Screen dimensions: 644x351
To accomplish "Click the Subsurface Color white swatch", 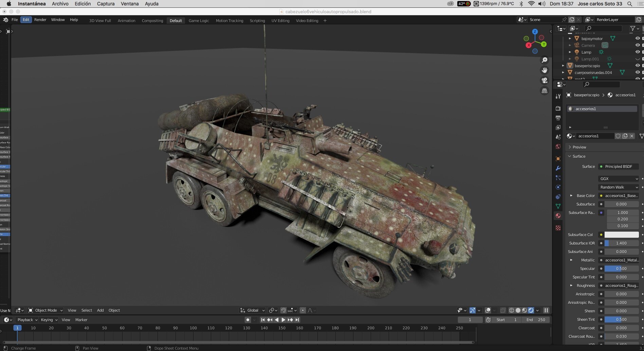I will pos(622,235).
